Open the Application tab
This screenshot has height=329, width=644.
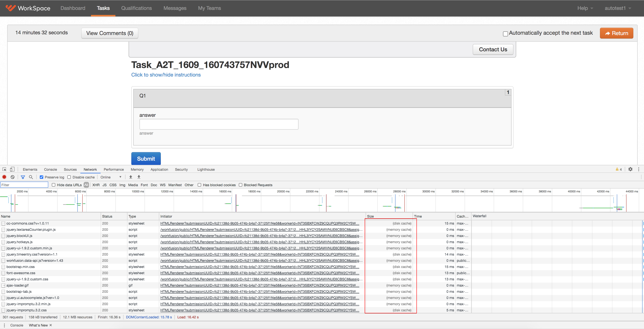click(x=159, y=169)
